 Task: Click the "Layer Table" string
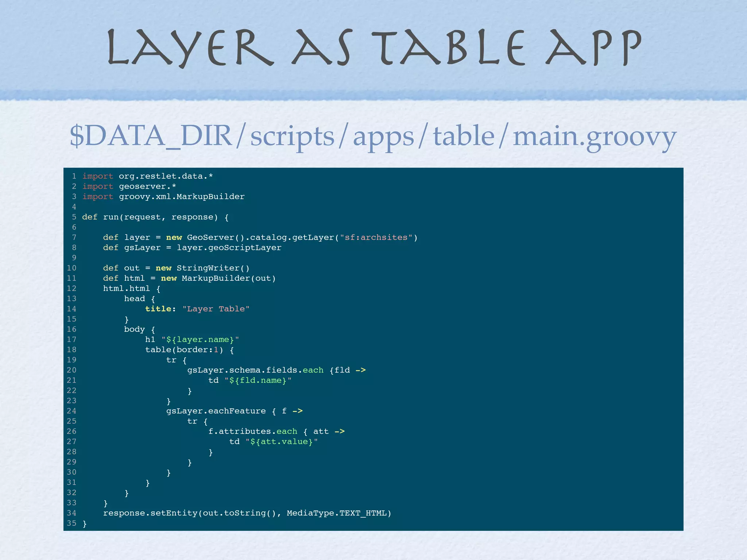[x=216, y=309]
